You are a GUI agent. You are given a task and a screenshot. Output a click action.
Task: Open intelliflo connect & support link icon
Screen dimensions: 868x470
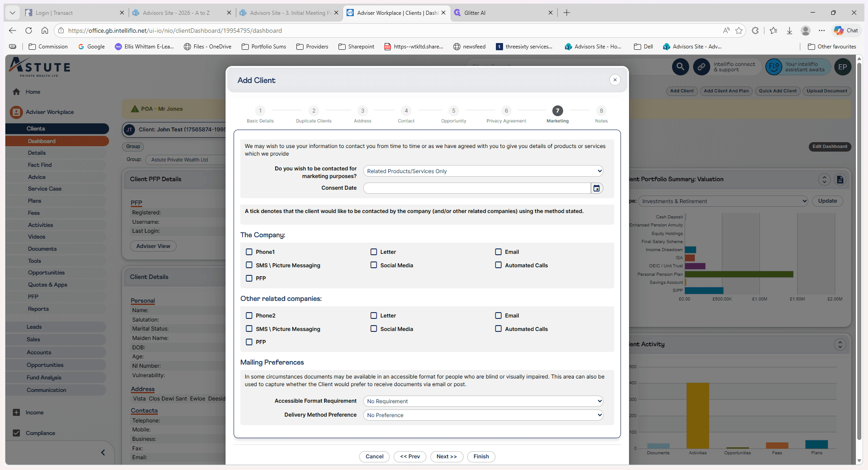click(x=701, y=67)
